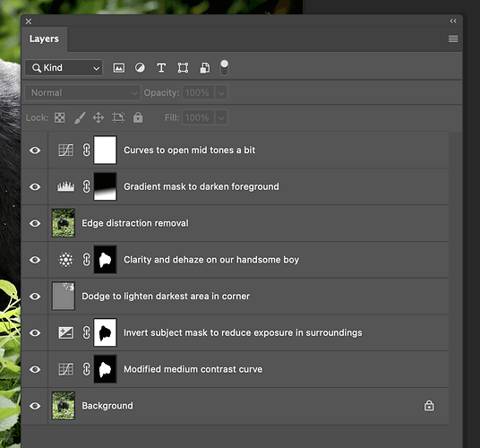Select 'Dodge to lighten darkest area in corner' name
This screenshot has width=480, height=448.
point(166,296)
